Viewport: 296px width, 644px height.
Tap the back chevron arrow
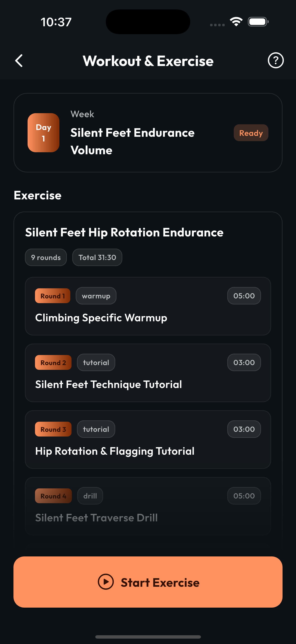tap(19, 60)
